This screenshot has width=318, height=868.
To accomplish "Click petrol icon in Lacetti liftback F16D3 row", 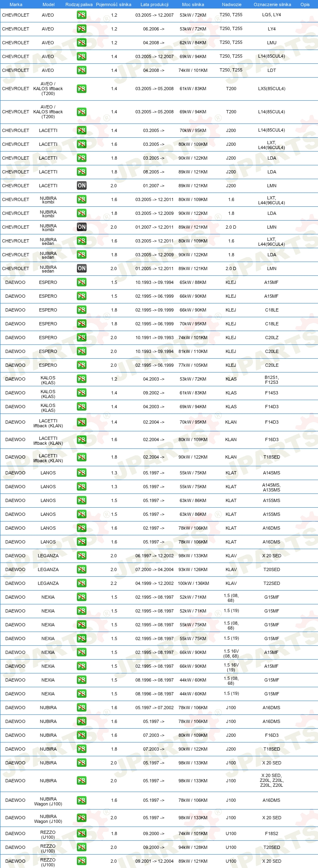I will (x=82, y=439).
